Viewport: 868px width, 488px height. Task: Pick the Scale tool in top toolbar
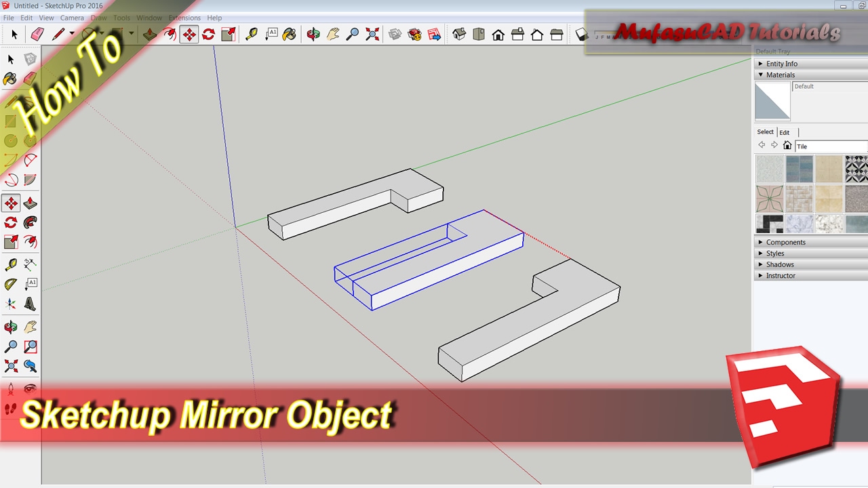click(229, 34)
